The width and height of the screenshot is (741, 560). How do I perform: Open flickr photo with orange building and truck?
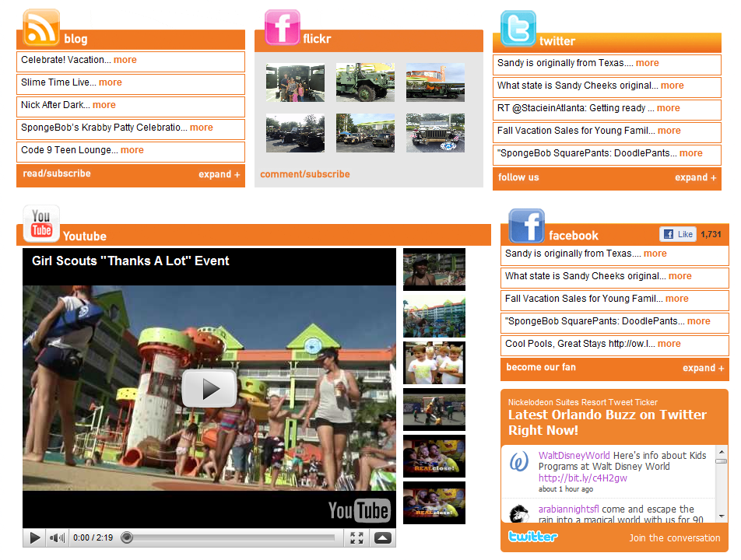click(x=435, y=82)
